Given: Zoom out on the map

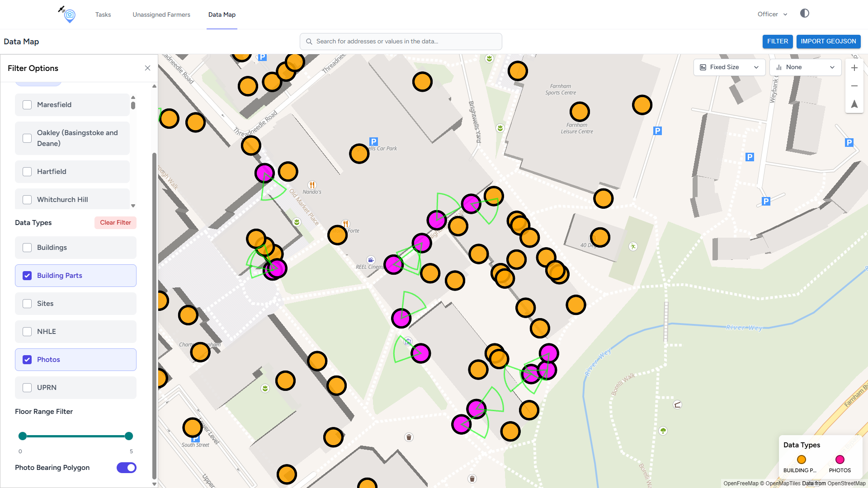Looking at the screenshot, I should point(854,86).
